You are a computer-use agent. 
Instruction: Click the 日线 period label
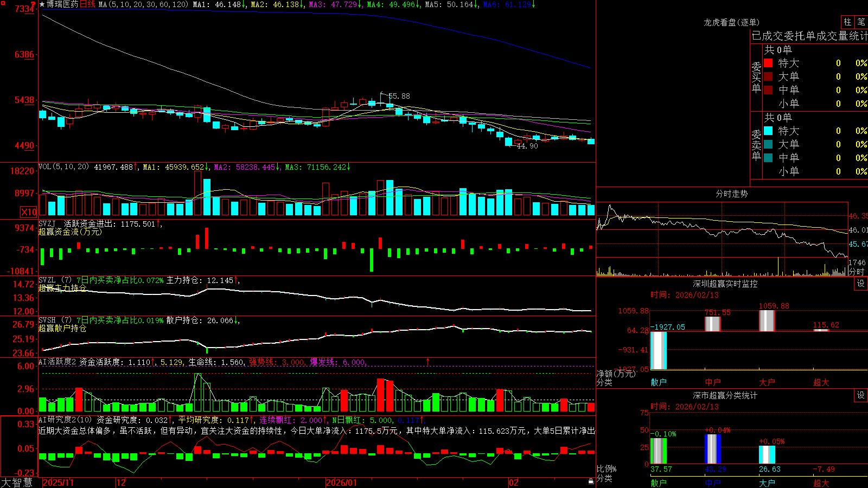pyautogui.click(x=88, y=4)
